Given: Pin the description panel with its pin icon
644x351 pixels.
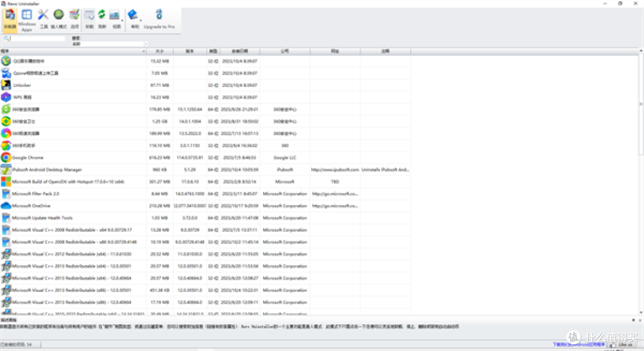Looking at the screenshot, I should click(633, 320).
